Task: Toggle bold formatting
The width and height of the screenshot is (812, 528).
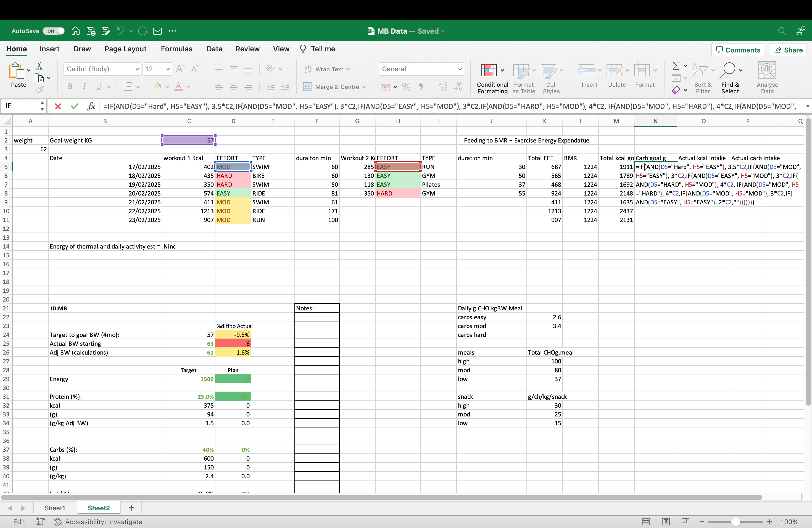Action: [70, 87]
